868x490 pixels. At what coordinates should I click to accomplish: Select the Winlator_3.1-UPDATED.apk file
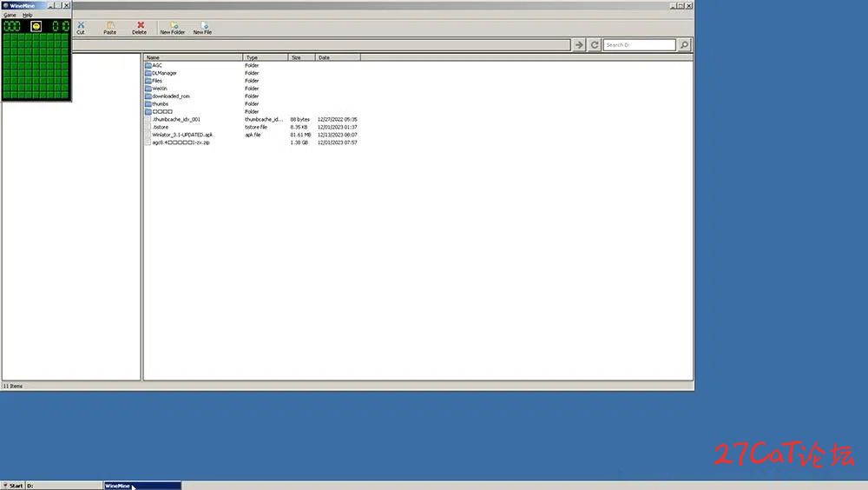(182, 135)
